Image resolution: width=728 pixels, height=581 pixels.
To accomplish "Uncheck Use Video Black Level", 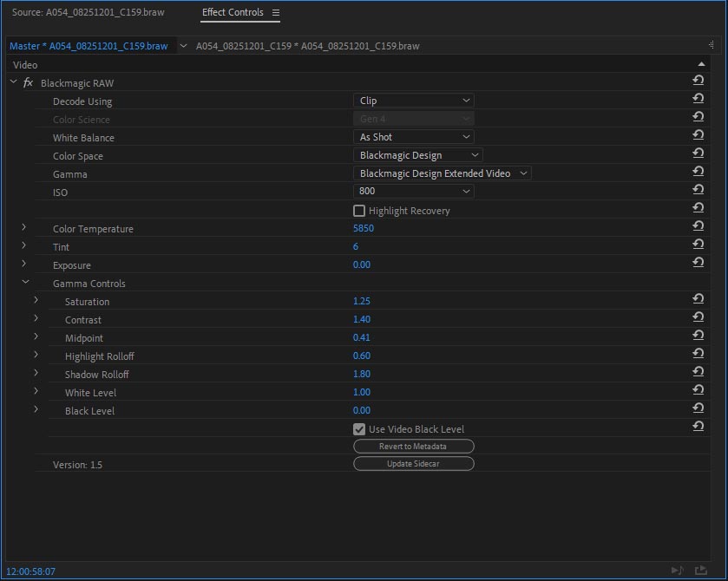I will tap(359, 428).
